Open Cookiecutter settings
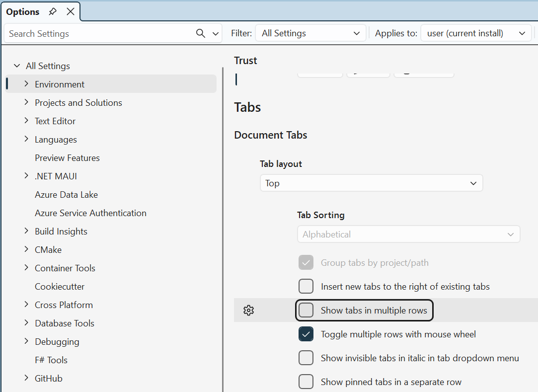 pyautogui.click(x=59, y=286)
